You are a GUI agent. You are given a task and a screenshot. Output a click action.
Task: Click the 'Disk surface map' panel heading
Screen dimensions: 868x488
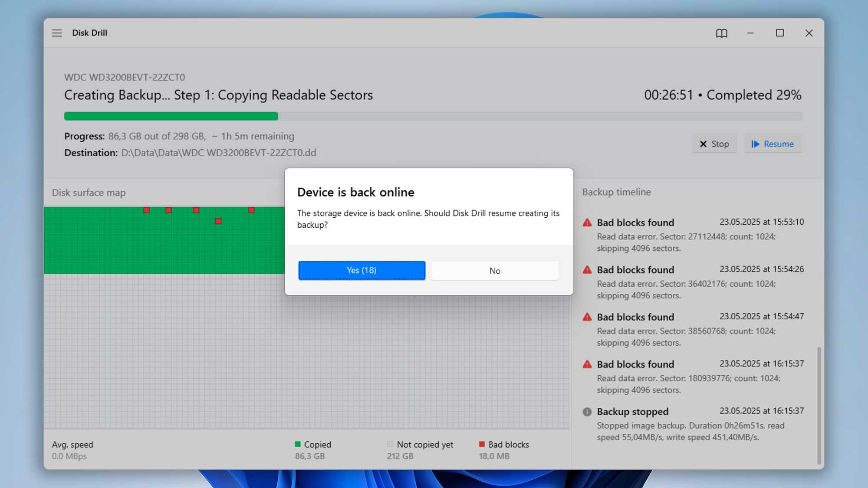(89, 193)
